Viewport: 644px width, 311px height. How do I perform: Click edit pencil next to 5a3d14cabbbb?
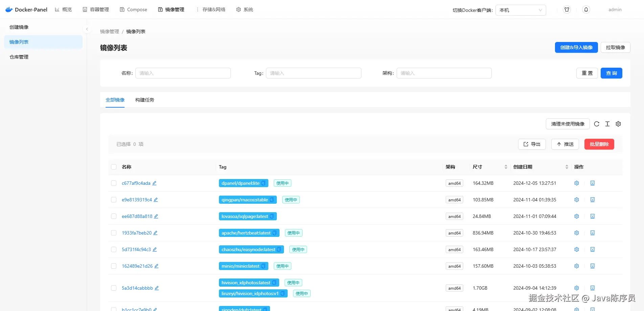(157, 288)
